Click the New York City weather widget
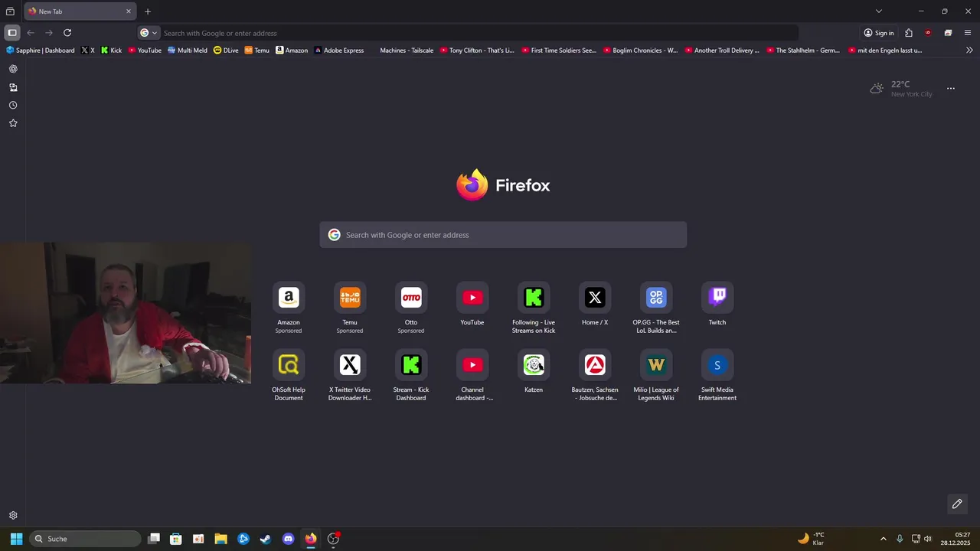The width and height of the screenshot is (980, 551). pyautogui.click(x=901, y=89)
